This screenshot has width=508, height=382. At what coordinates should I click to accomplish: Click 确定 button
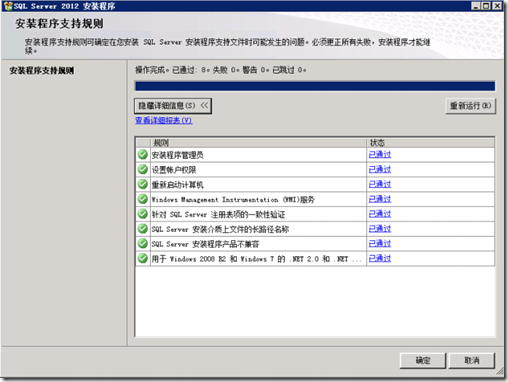(423, 360)
